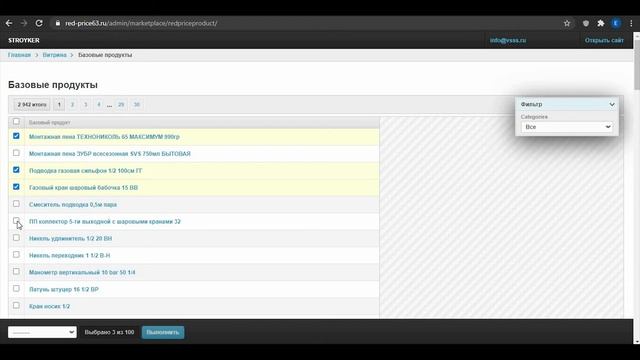
Task: Open the Categories Все dropdown
Action: click(567, 127)
